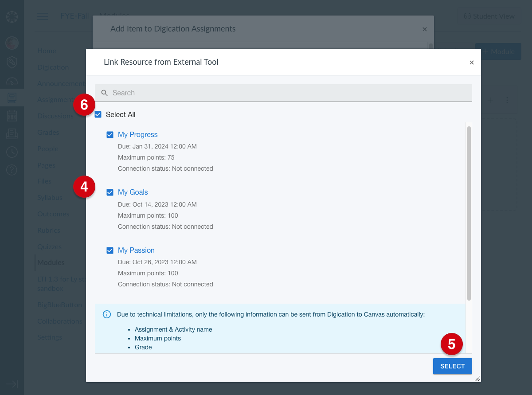The width and height of the screenshot is (532, 395).
Task: Open the My Progress link
Action: coord(138,135)
